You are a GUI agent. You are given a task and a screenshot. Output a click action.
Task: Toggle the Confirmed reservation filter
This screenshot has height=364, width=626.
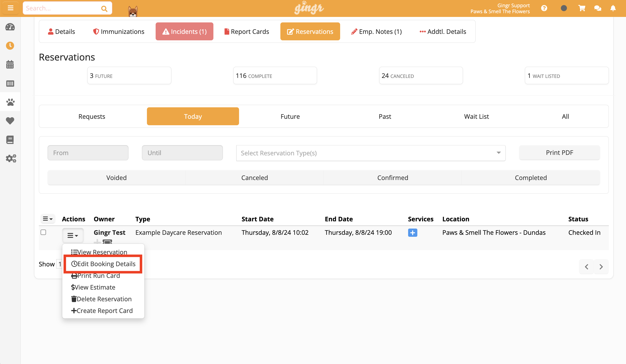(x=393, y=178)
